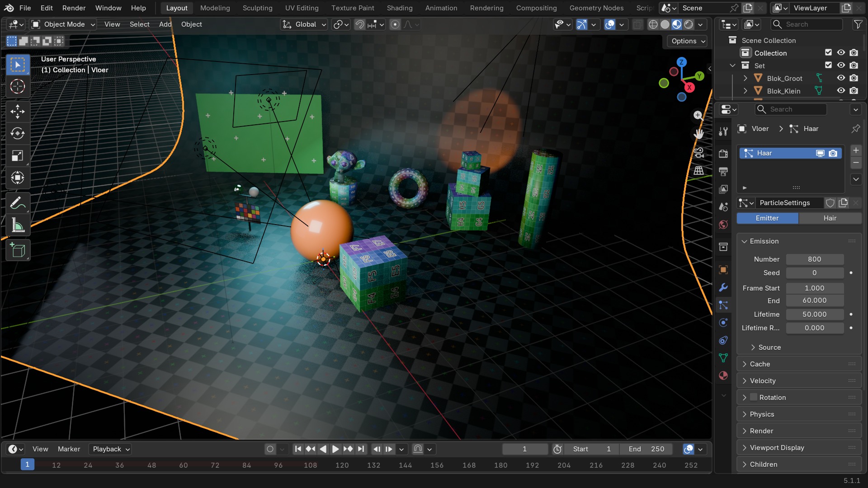Enable the Rotation checkbox
The width and height of the screenshot is (868, 488).
pos(754,397)
